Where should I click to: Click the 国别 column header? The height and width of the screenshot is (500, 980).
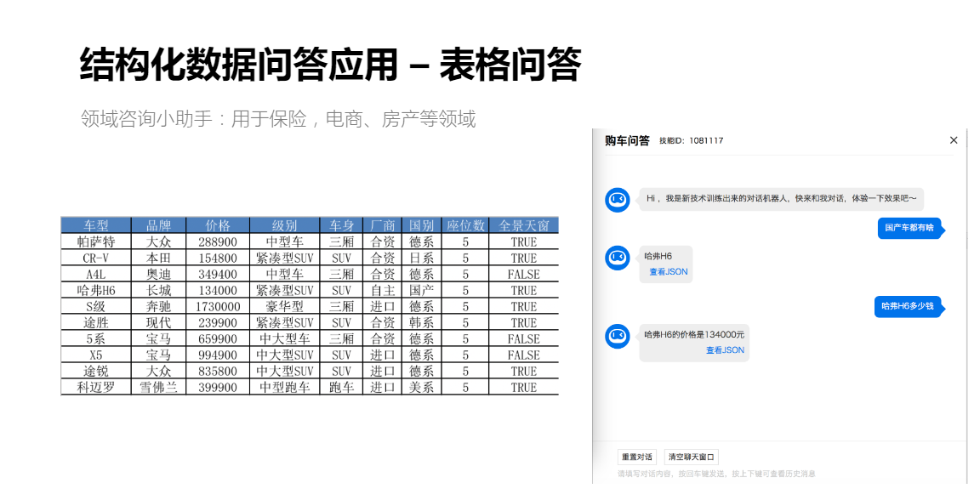tap(421, 225)
